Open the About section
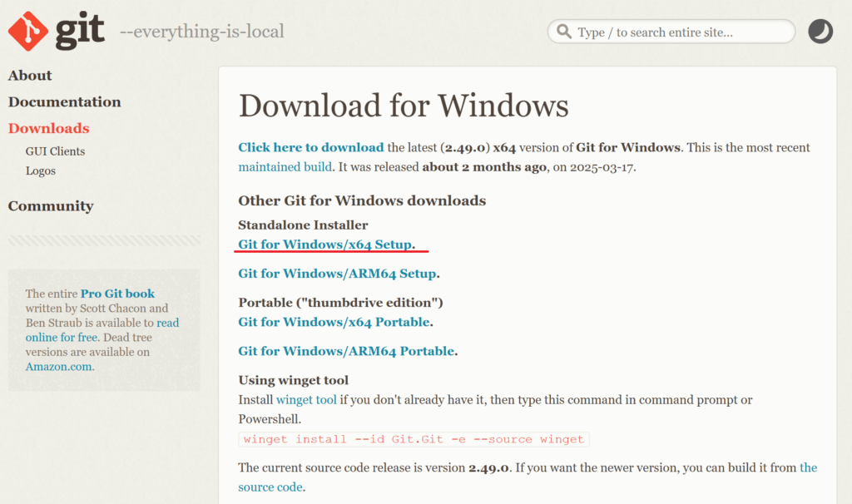 30,76
